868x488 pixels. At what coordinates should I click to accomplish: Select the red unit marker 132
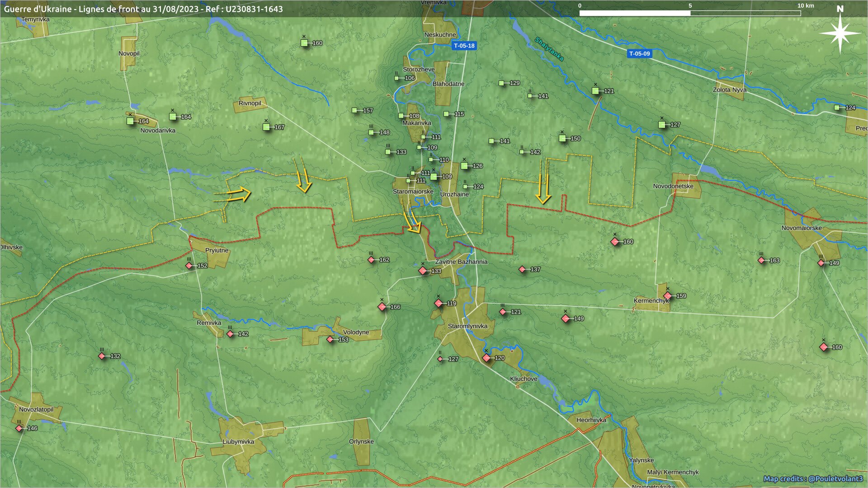pyautogui.click(x=102, y=356)
